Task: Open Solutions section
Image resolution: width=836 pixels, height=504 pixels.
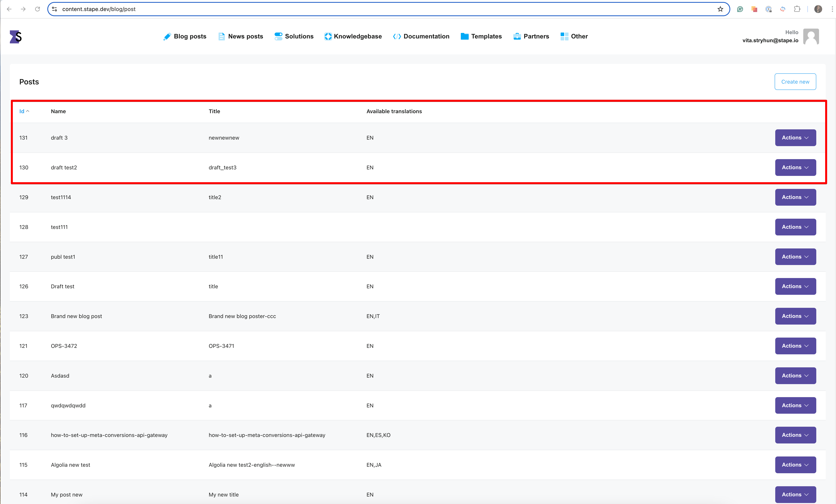Action: (x=294, y=37)
